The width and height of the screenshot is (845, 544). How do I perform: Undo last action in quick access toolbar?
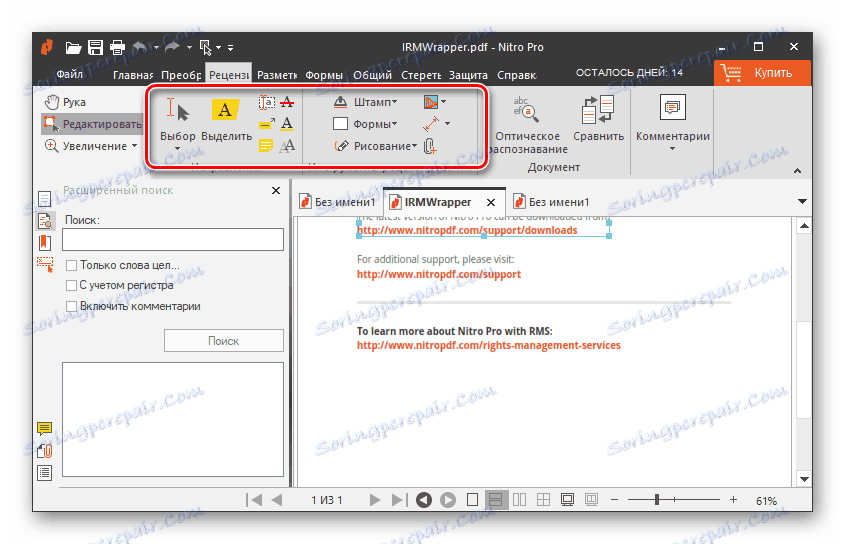pyautogui.click(x=140, y=47)
